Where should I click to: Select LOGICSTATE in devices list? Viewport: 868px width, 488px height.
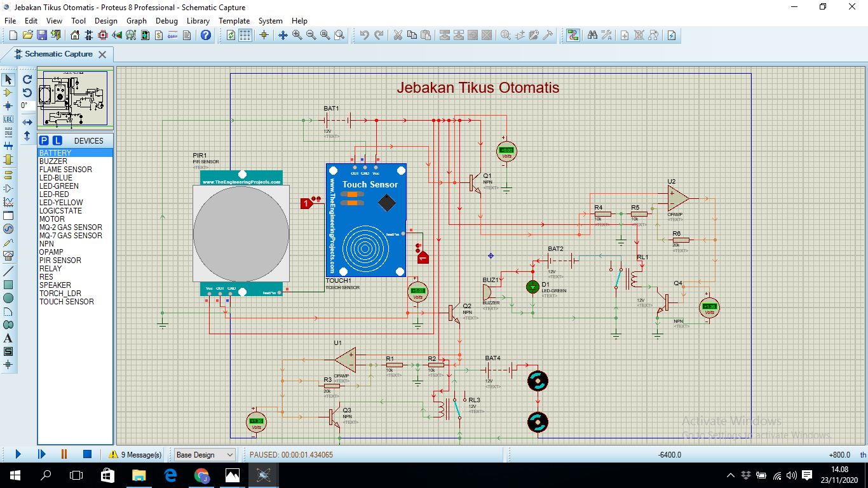61,211
